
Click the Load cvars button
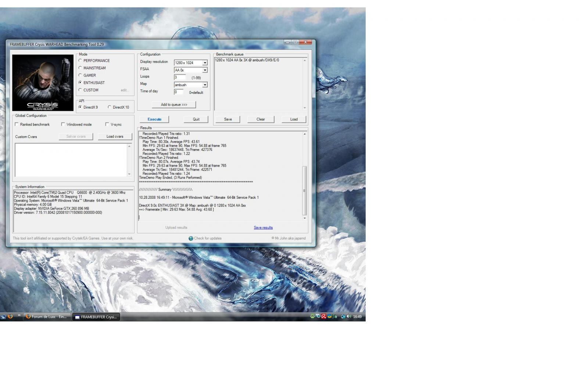coord(115,137)
